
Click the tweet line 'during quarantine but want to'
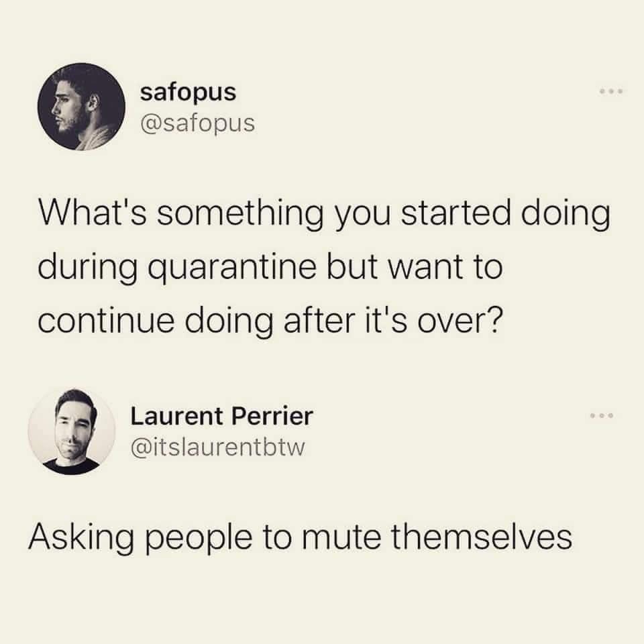click(270, 268)
